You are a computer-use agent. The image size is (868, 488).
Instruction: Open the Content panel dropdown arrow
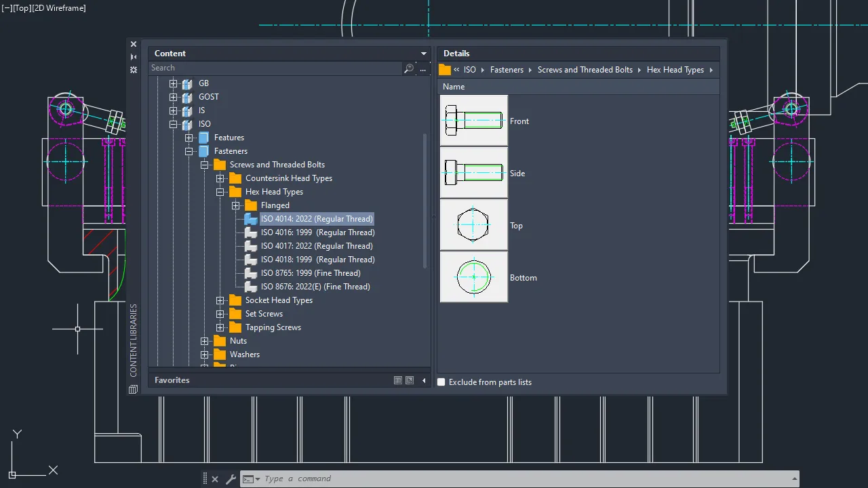(424, 54)
